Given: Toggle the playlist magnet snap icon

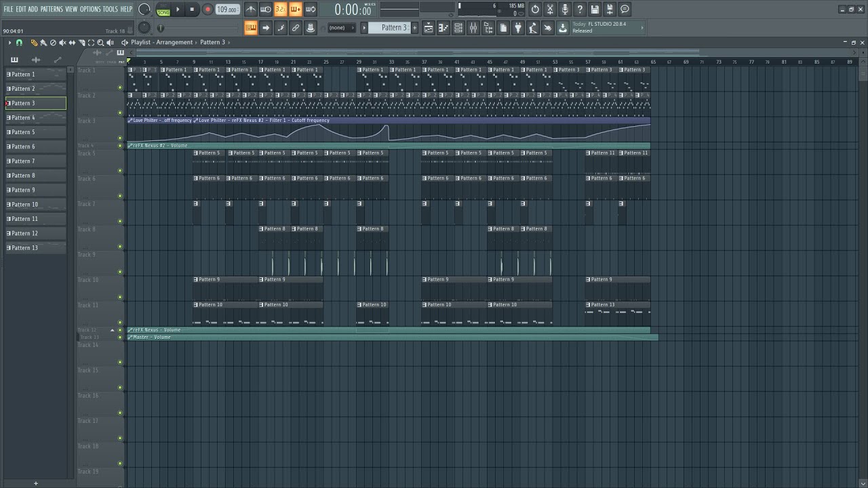Looking at the screenshot, I should pyautogui.click(x=19, y=43).
